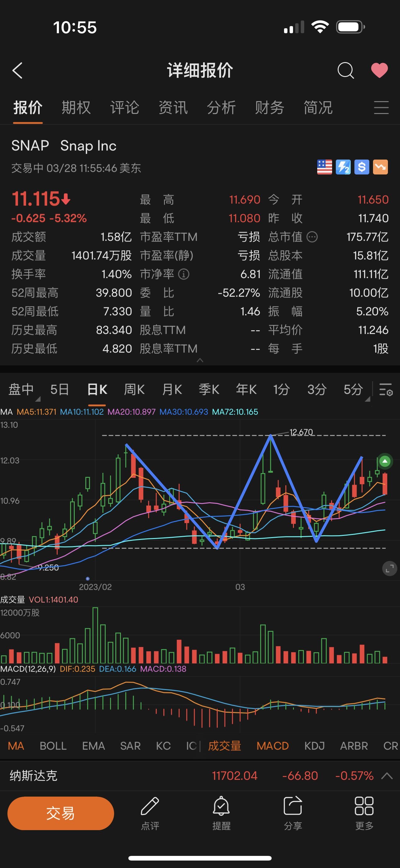Viewport: 400px width, 868px height.
Task: Tap the 点评 pencil icon
Action: tap(150, 806)
